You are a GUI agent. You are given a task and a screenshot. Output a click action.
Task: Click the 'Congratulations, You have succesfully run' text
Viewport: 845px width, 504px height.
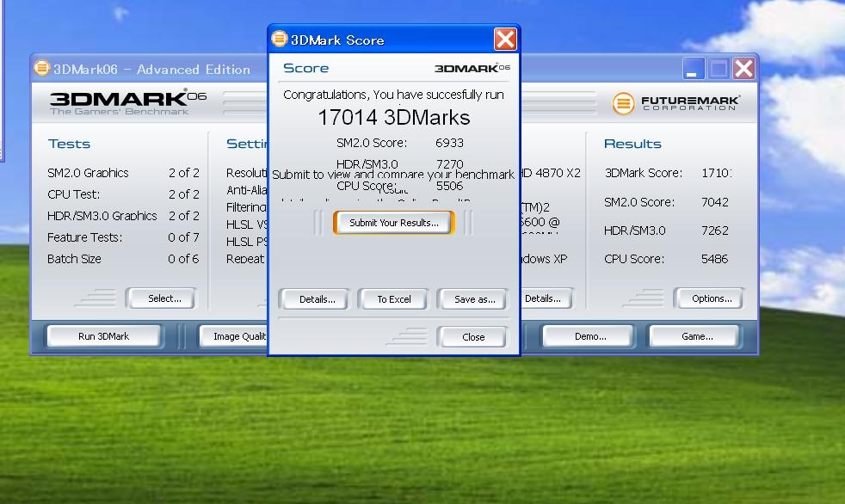coord(393,95)
